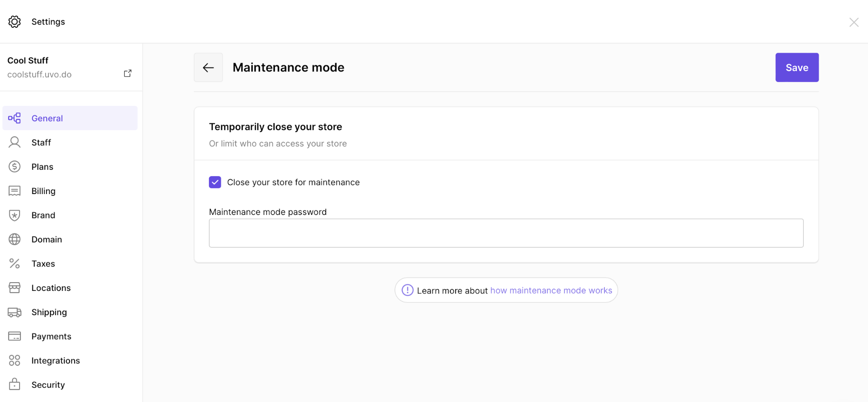Select the Taxes percent icon
868x402 pixels.
coord(14,264)
